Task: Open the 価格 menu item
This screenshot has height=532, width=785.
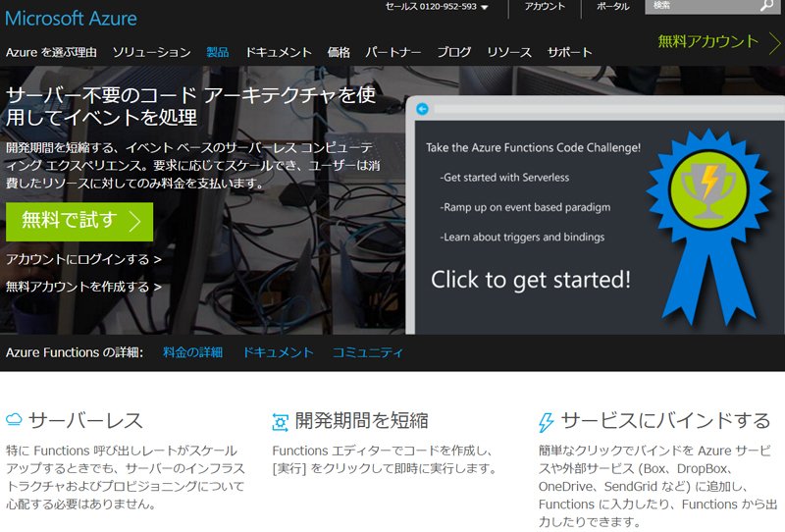Action: [338, 52]
